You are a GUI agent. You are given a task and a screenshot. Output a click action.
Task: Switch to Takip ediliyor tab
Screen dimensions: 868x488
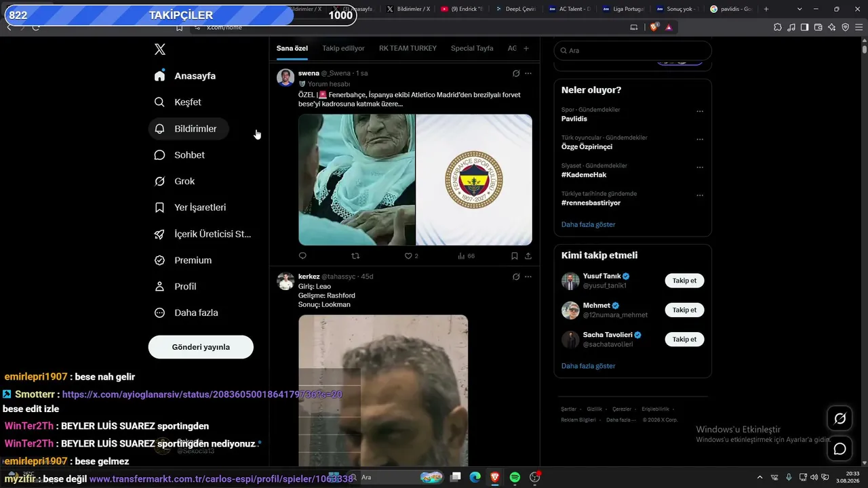tap(343, 48)
